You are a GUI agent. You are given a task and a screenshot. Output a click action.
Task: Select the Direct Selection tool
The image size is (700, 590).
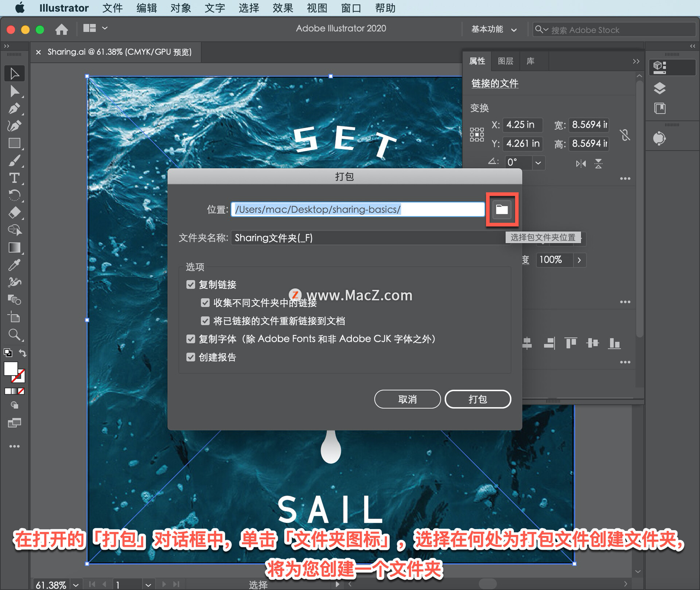15,91
